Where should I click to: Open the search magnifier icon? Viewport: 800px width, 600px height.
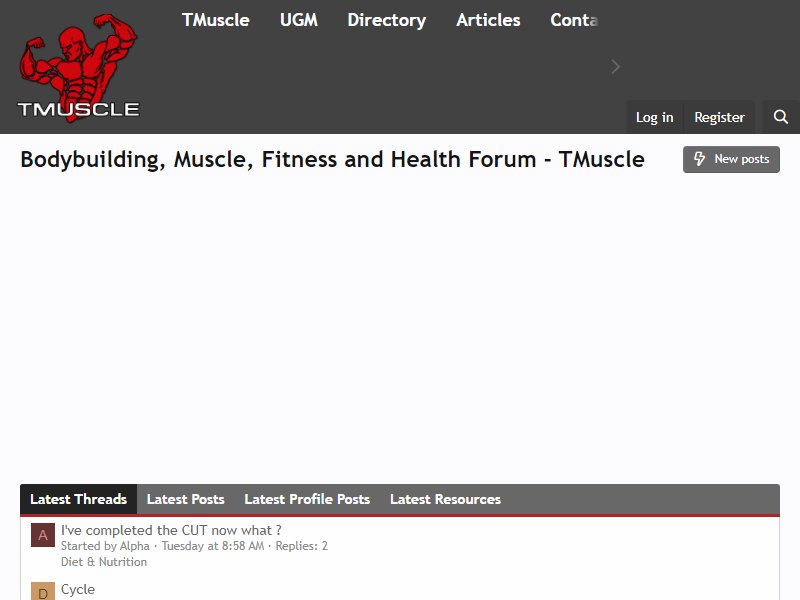(x=781, y=117)
